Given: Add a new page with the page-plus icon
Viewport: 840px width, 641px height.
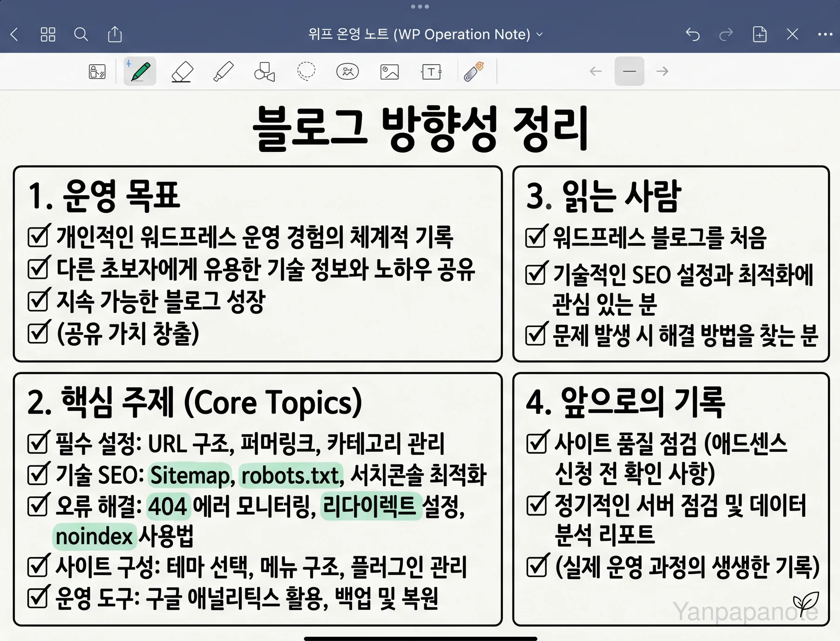Looking at the screenshot, I should [759, 34].
